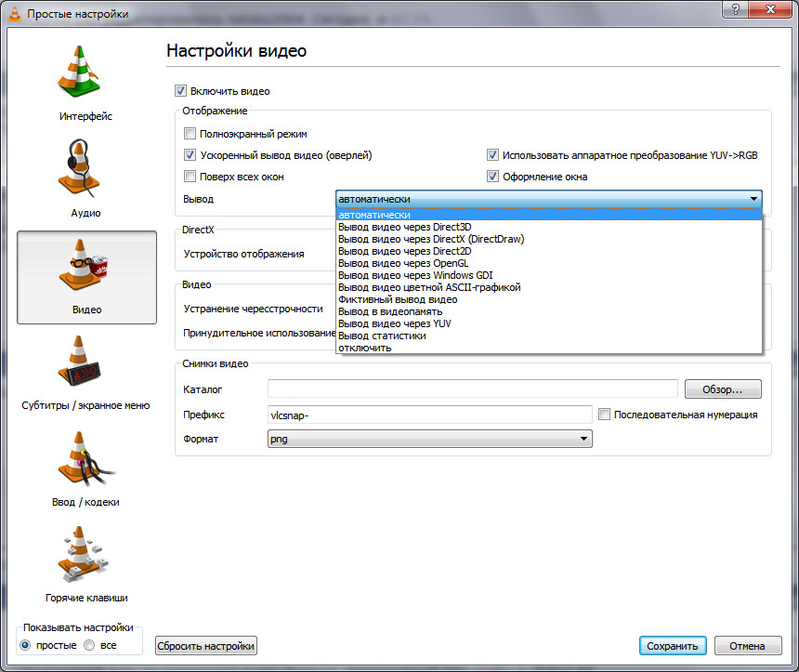Enable Последовательная нумерация checkbox
The width and height of the screenshot is (799, 672).
pos(604,414)
